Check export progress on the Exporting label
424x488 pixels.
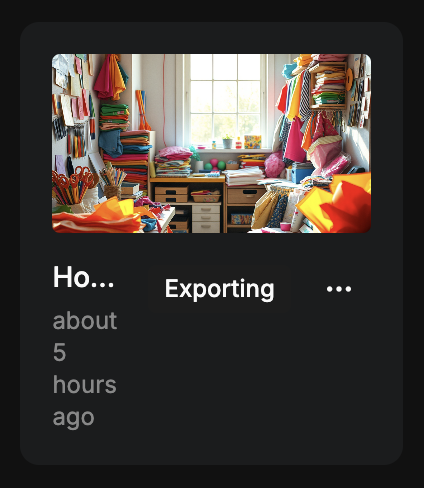click(219, 289)
